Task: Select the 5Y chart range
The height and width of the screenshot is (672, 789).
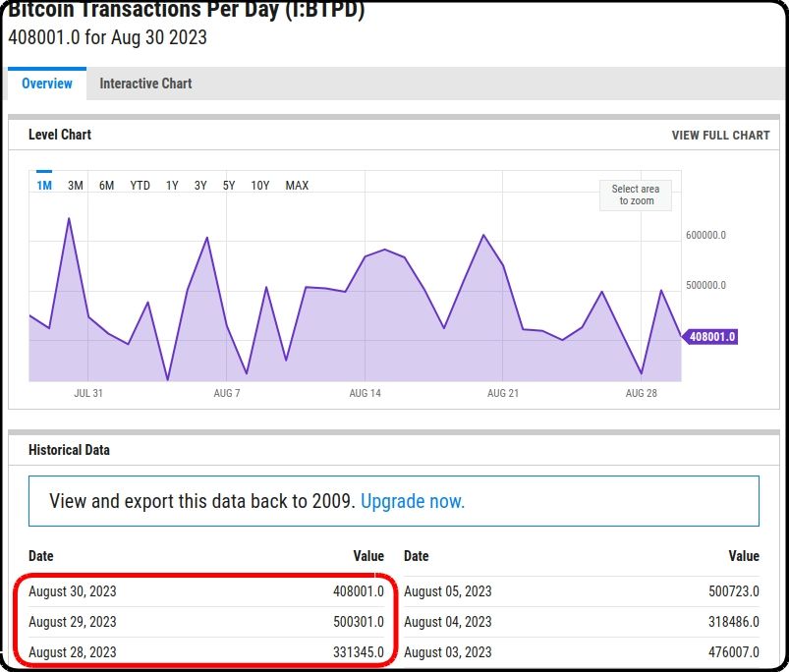Action: coord(229,185)
